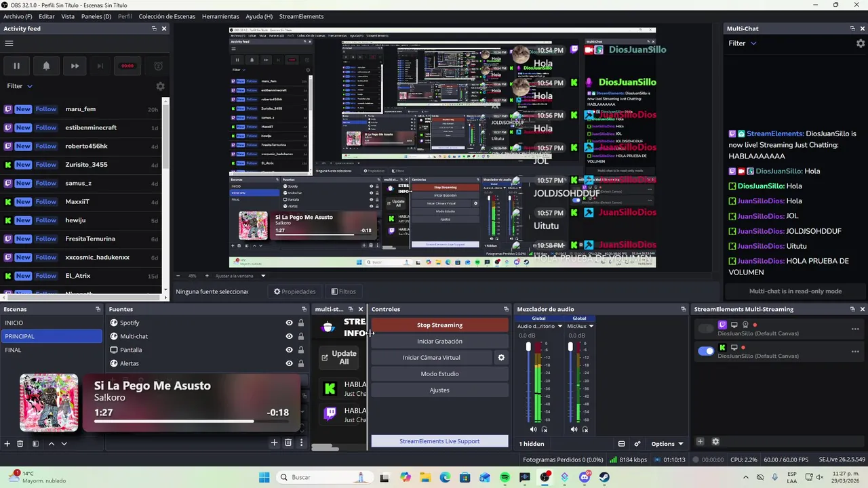Open the Editar menu

(47, 16)
